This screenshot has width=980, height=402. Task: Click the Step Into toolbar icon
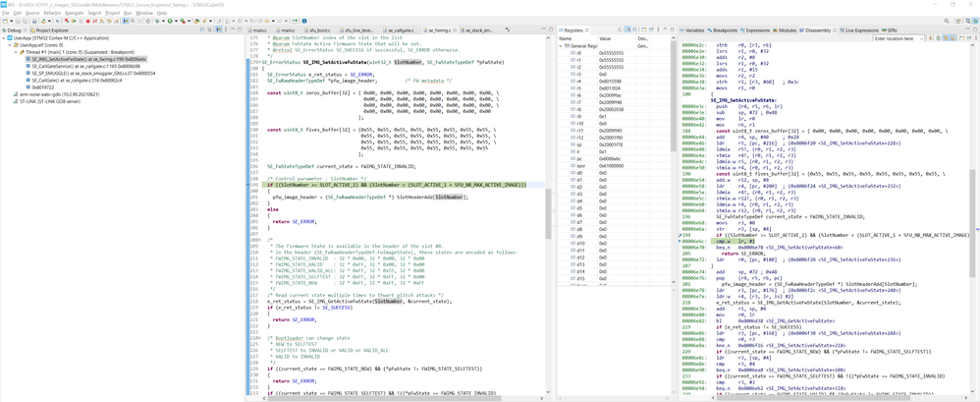click(x=101, y=22)
